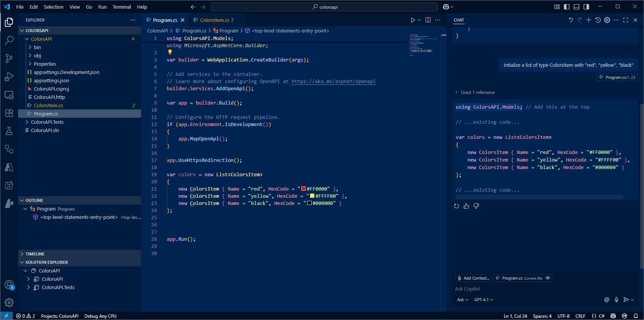
Task: Switch to the ColorsItem.cs tab
Action: [215, 20]
